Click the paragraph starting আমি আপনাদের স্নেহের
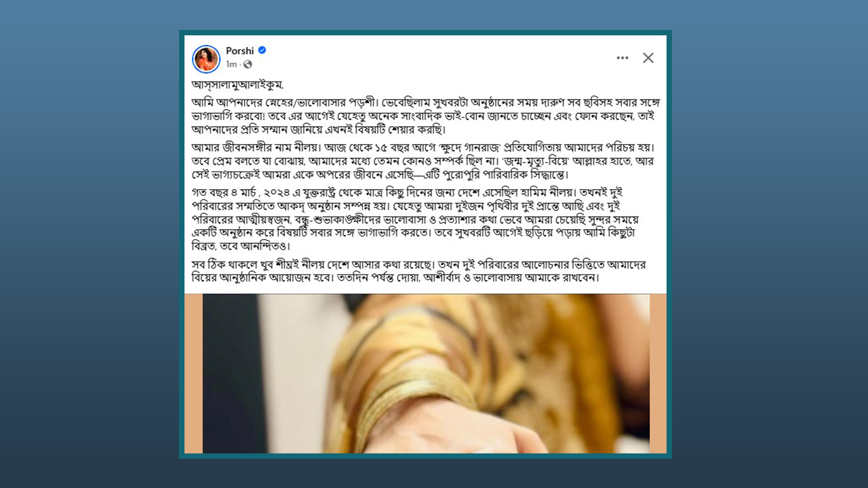868x488 pixels. pyautogui.click(x=424, y=115)
